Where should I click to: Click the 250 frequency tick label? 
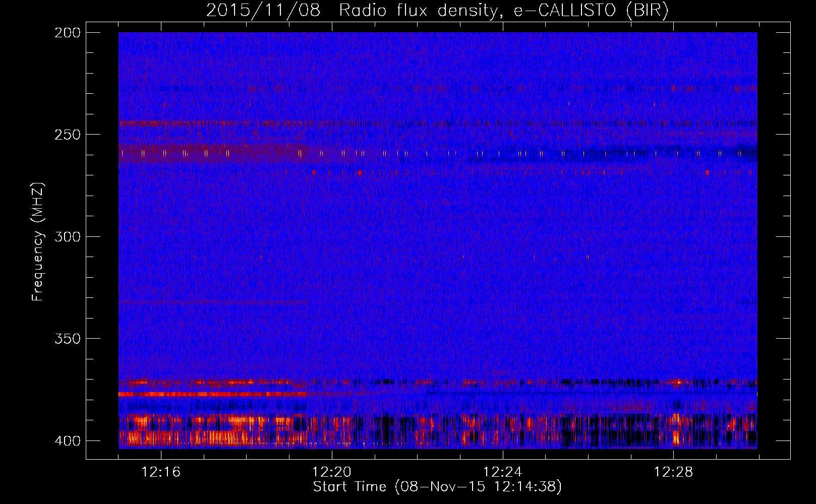point(67,135)
